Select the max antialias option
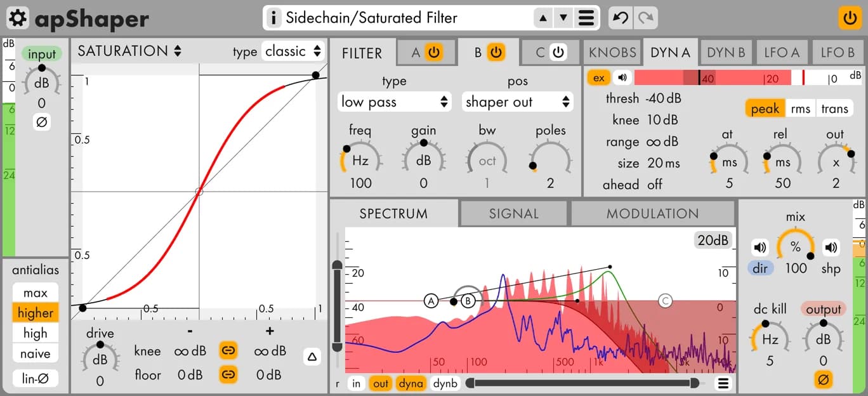Image resolution: width=868 pixels, height=396 pixels. pyautogui.click(x=35, y=293)
